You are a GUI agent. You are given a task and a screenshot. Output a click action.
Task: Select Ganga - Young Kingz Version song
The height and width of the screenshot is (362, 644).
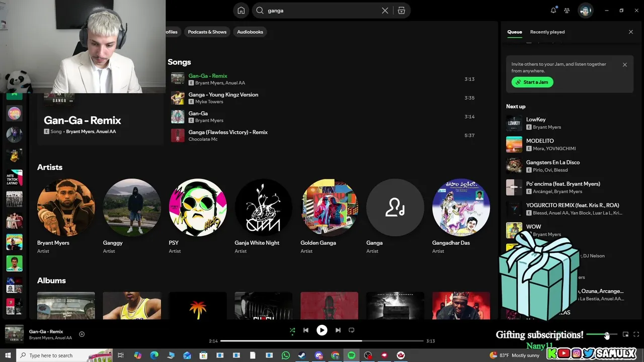(322, 98)
